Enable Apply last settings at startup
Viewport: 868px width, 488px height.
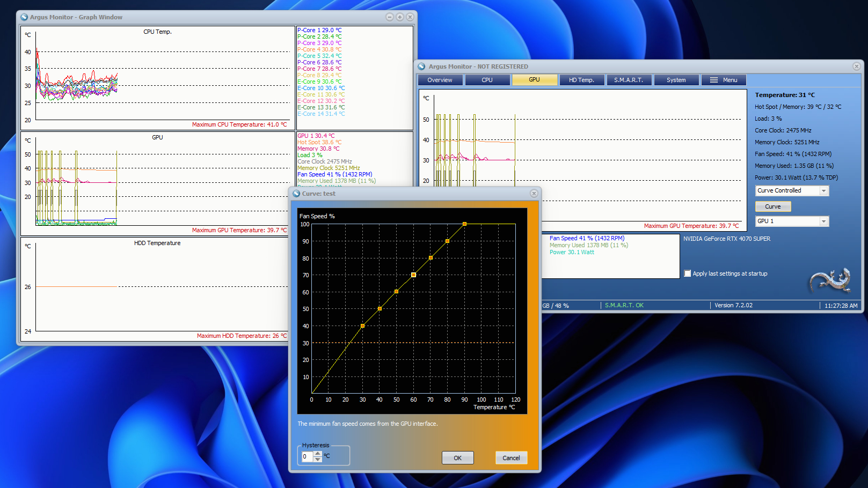688,273
